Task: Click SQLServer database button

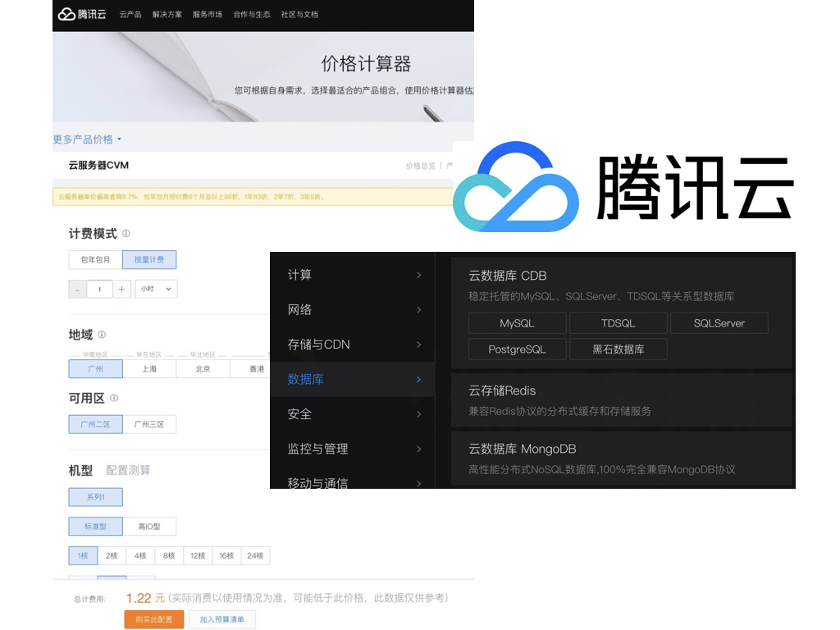Action: tap(719, 323)
